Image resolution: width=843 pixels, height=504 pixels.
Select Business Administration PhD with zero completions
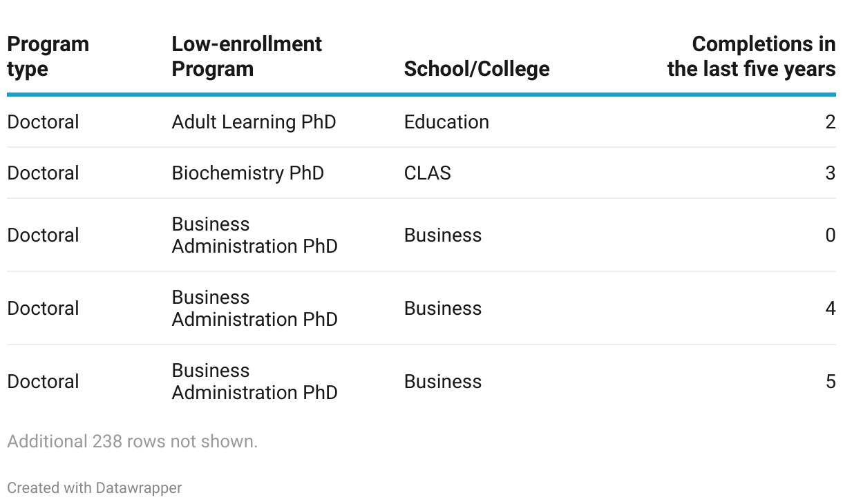254,235
